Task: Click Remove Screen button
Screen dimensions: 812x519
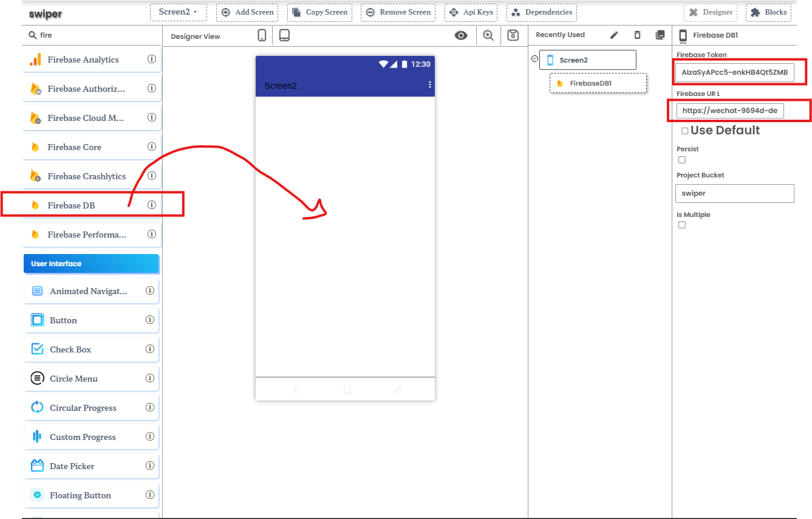Action: [x=398, y=12]
